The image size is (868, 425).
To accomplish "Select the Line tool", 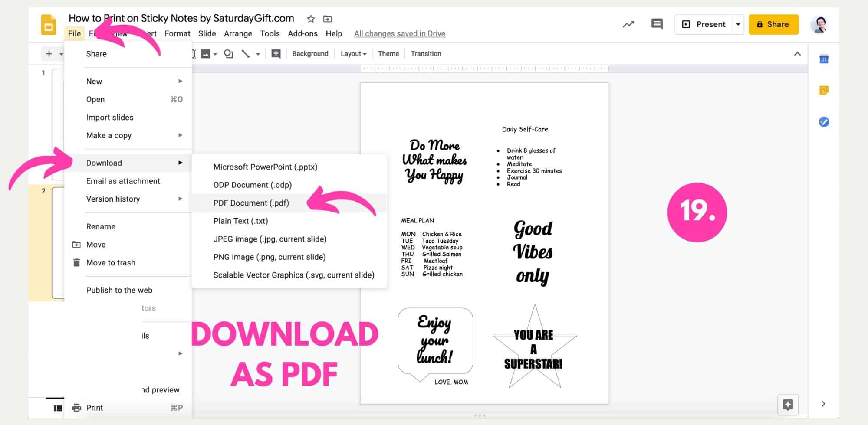I will coord(246,53).
